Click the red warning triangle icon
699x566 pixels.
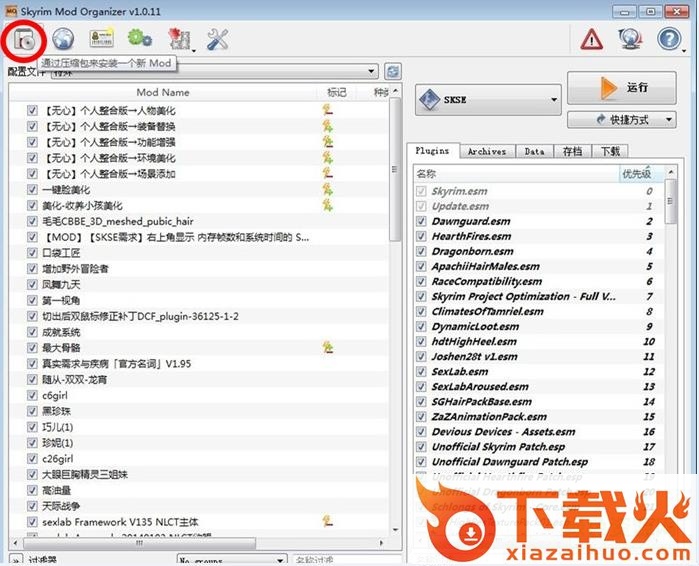coord(592,40)
